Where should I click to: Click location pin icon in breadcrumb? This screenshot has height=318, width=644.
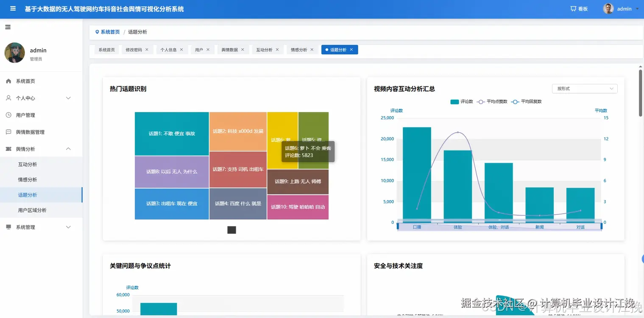pyautogui.click(x=97, y=32)
